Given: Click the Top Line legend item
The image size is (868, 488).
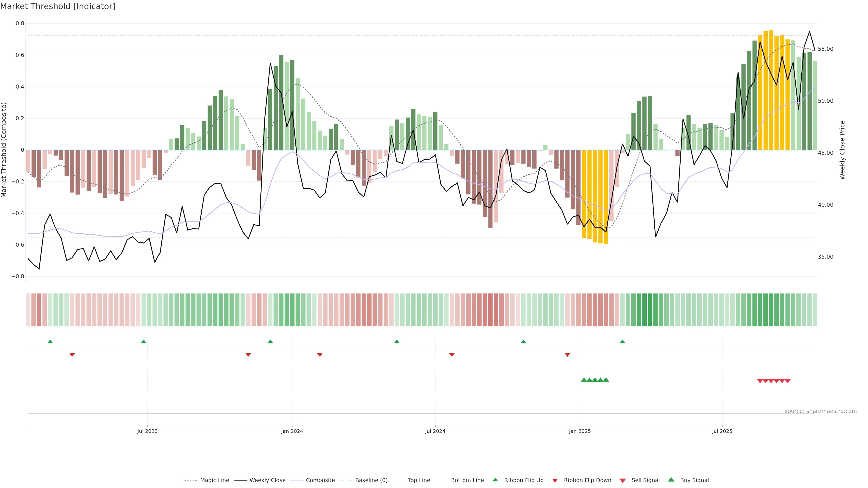Looking at the screenshot, I should tap(419, 480).
